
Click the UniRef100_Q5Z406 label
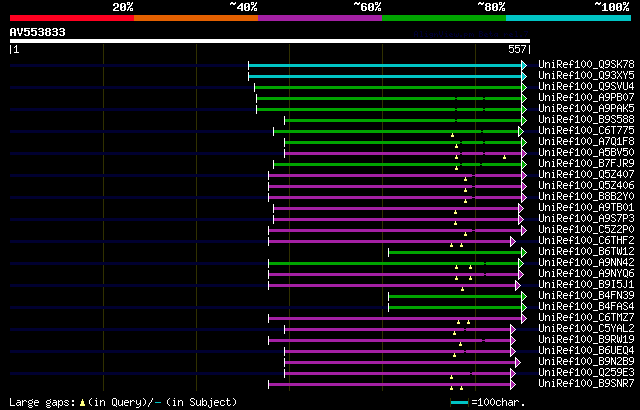[586, 186]
